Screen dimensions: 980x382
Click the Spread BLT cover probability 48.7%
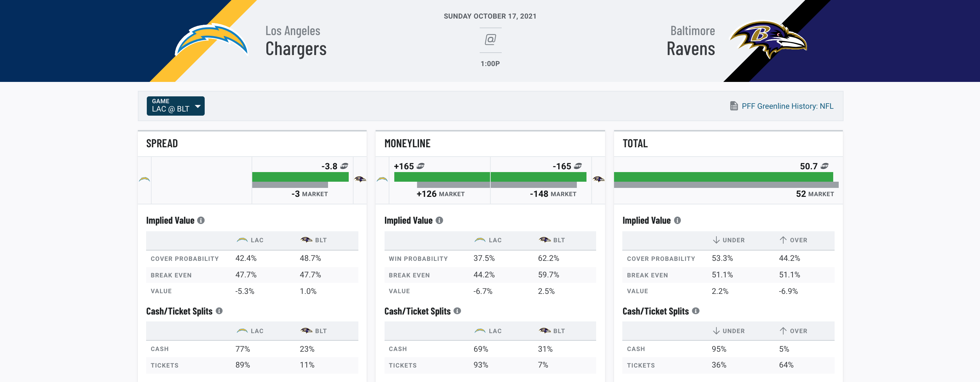[310, 258]
